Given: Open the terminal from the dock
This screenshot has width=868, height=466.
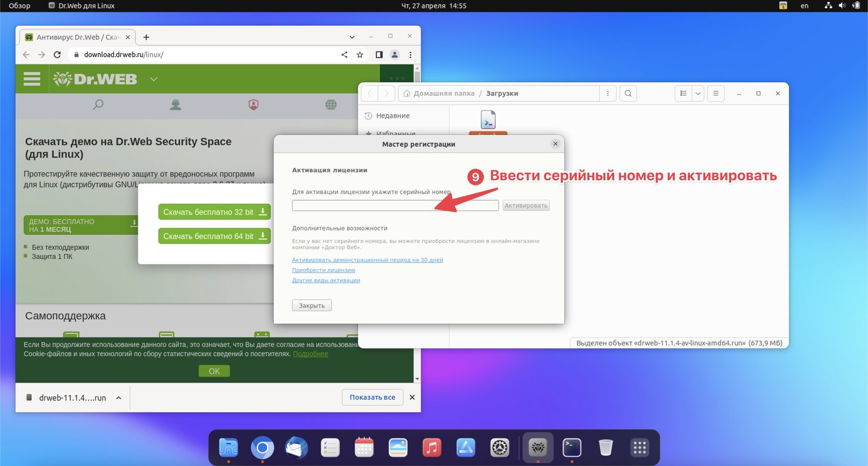Looking at the screenshot, I should coord(572,447).
